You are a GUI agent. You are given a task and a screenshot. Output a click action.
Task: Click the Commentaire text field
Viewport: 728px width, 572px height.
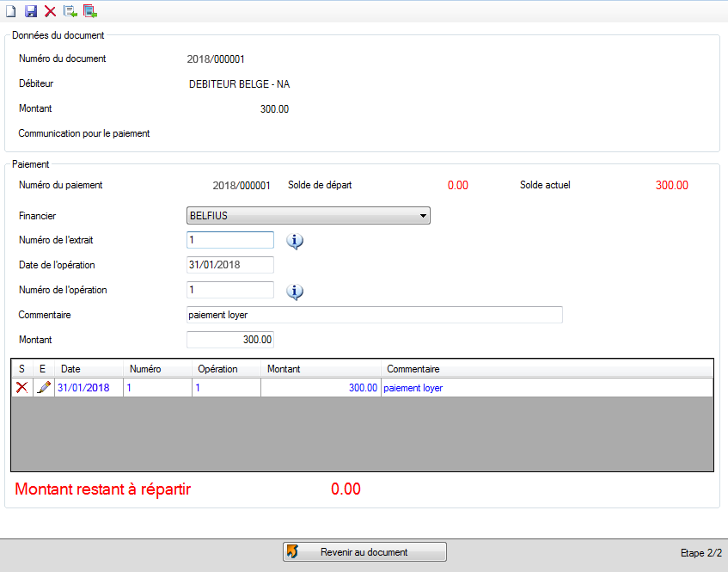[x=375, y=315]
